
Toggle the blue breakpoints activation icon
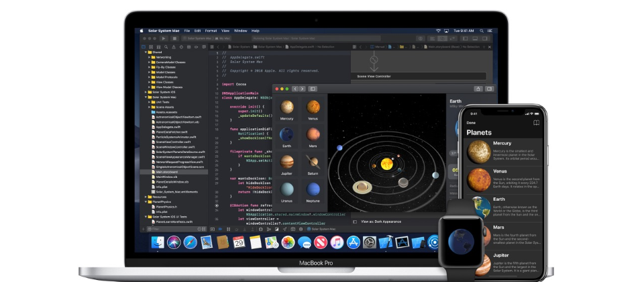(x=220, y=229)
